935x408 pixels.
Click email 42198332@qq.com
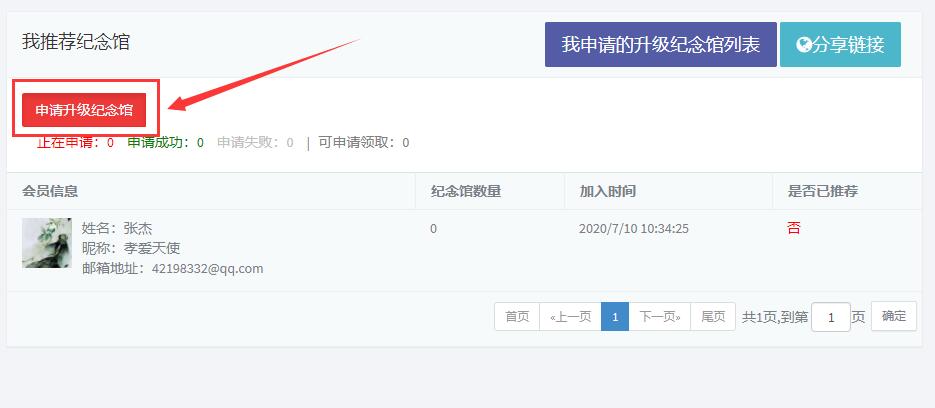tap(208, 268)
